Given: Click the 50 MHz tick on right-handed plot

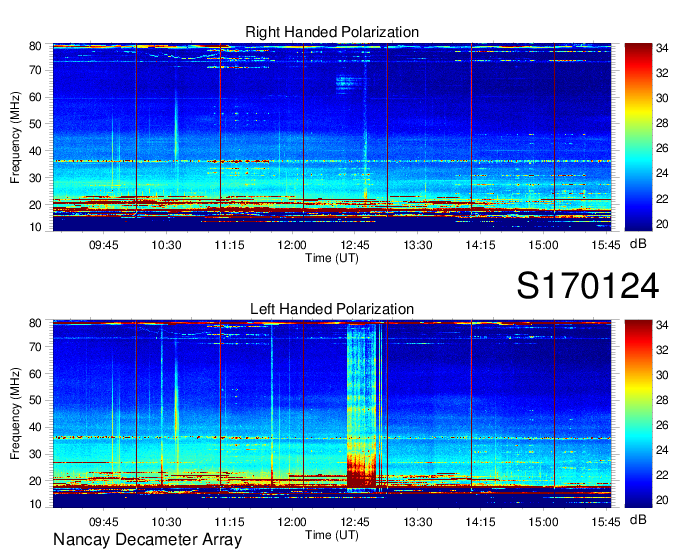Looking at the screenshot, I should pyautogui.click(x=35, y=124).
